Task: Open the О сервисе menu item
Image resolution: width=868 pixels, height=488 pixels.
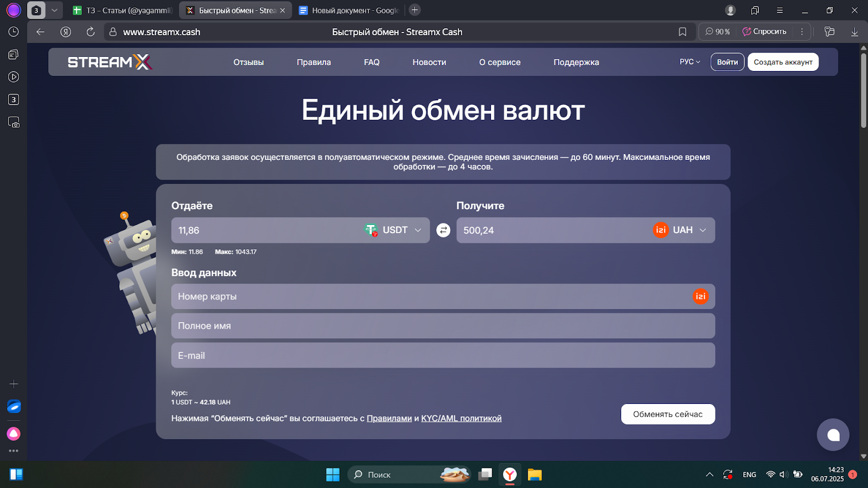Action: pyautogui.click(x=500, y=62)
